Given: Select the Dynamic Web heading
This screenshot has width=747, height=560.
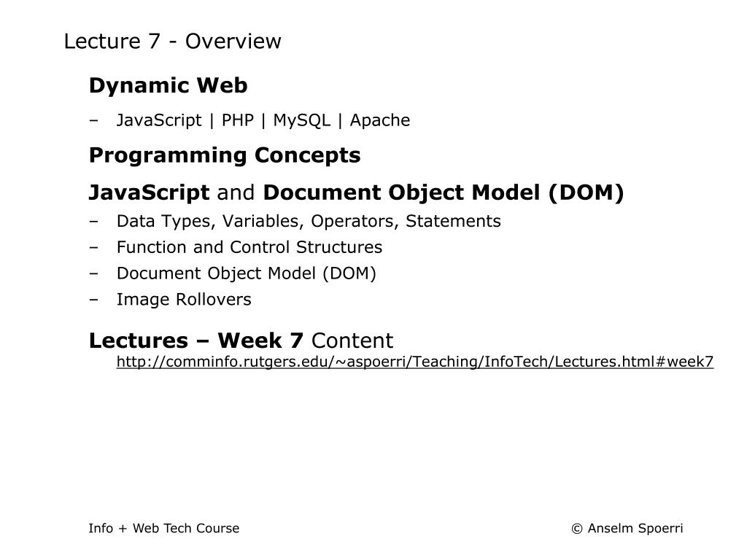Looking at the screenshot, I should tap(169, 86).
